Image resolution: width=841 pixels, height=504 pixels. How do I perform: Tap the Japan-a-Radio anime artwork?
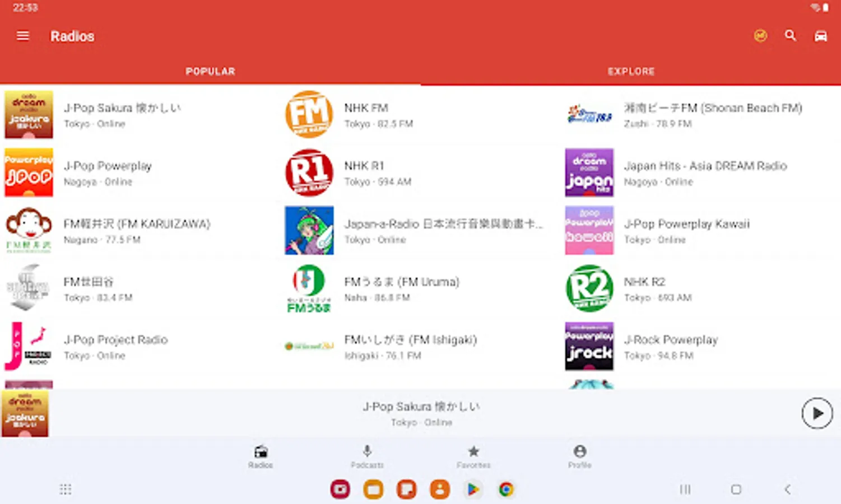309,230
